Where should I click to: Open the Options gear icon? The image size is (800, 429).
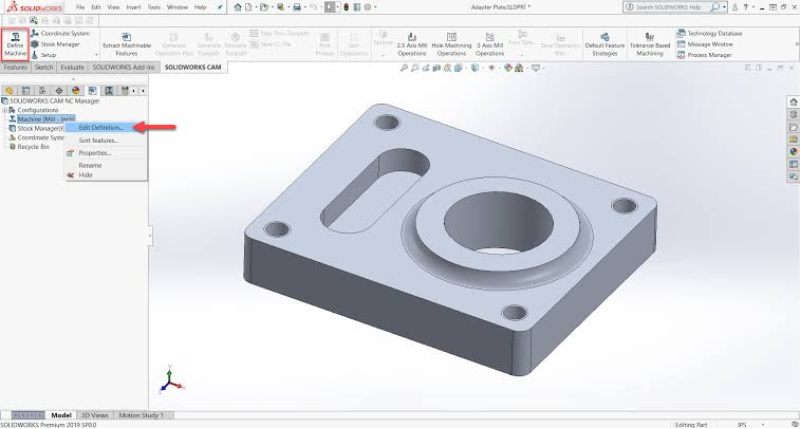click(367, 7)
